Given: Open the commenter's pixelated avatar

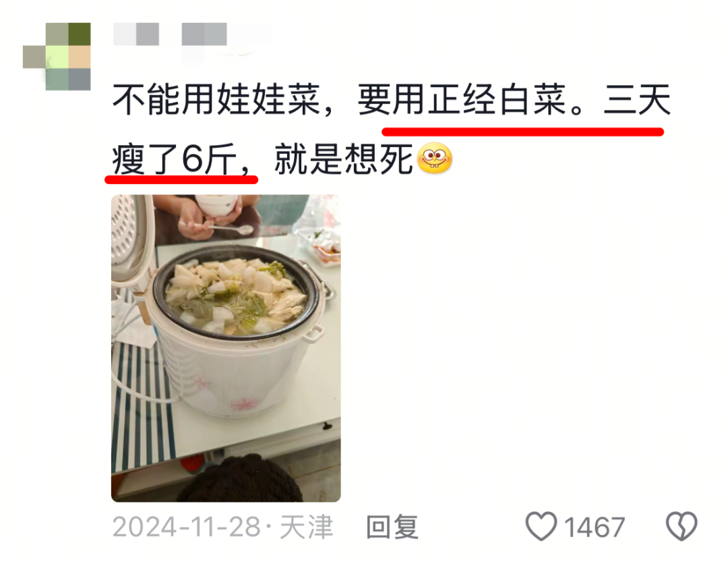Looking at the screenshot, I should click(x=57, y=56).
